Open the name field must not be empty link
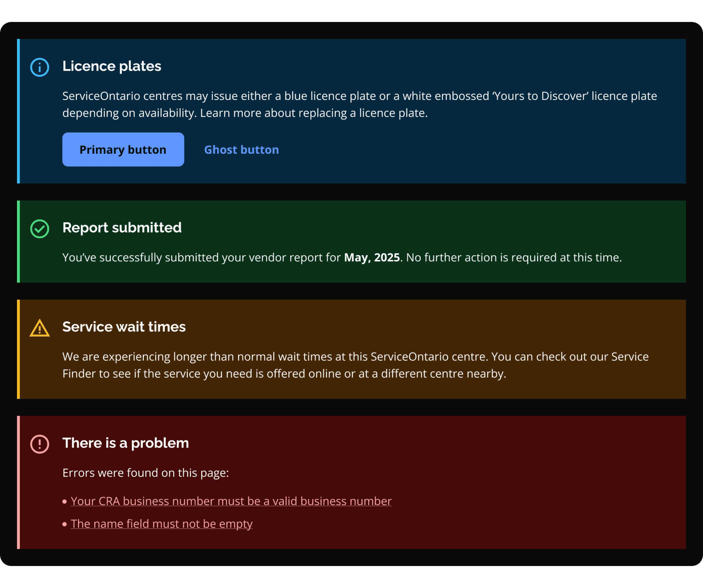The width and height of the screenshot is (703, 588). pos(161,524)
